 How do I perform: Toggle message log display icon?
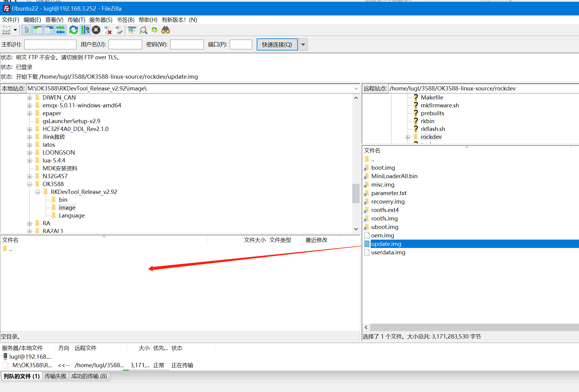point(27,30)
